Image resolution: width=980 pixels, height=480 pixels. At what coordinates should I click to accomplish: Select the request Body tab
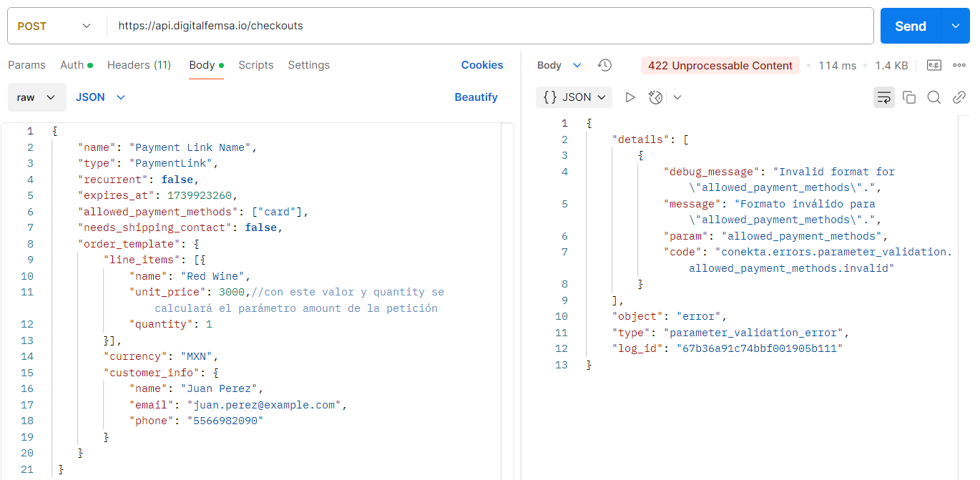click(206, 65)
